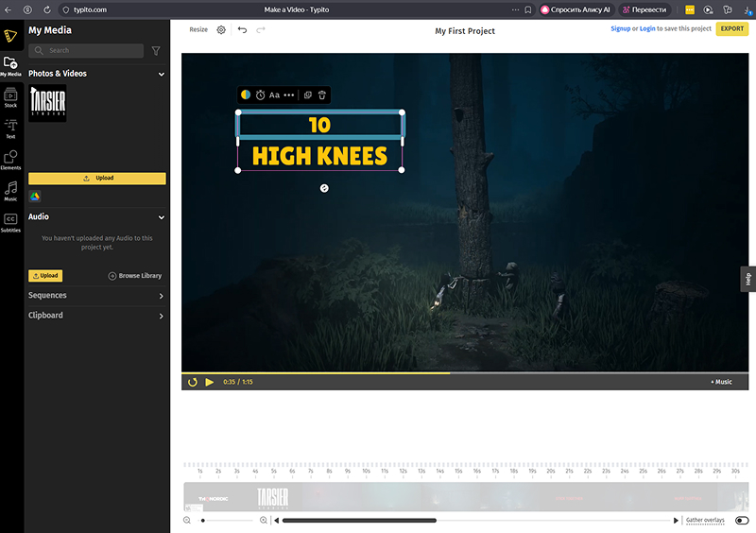Click the filter icon beside search

click(156, 50)
